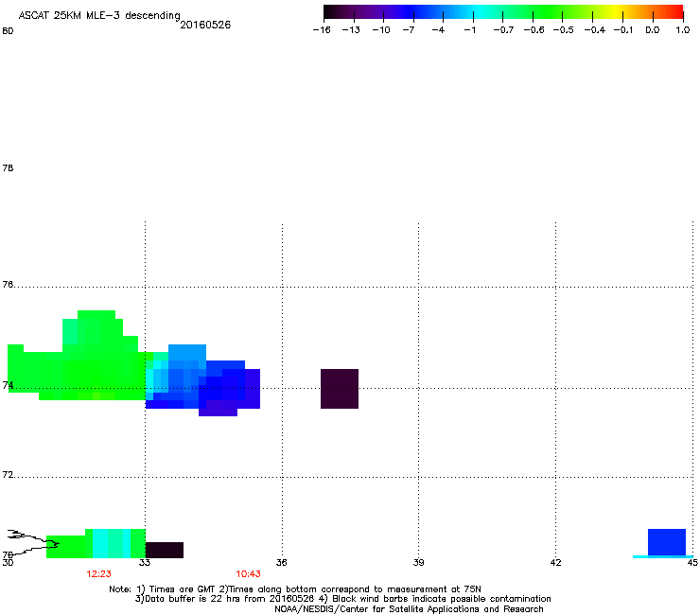Click the 39 longitude axis label
Viewport: 700px width, 615px height.
tap(418, 563)
